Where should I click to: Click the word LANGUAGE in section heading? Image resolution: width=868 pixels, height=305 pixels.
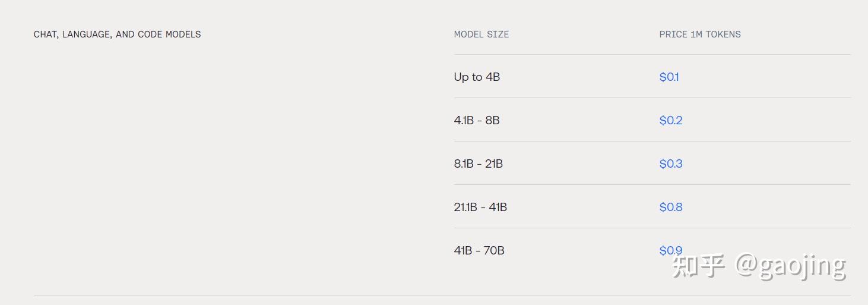(x=86, y=34)
